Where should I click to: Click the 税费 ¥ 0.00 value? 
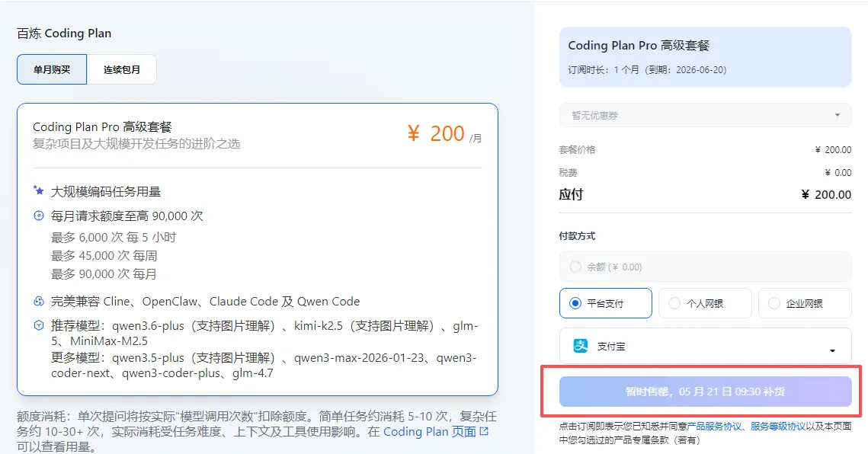click(838, 173)
